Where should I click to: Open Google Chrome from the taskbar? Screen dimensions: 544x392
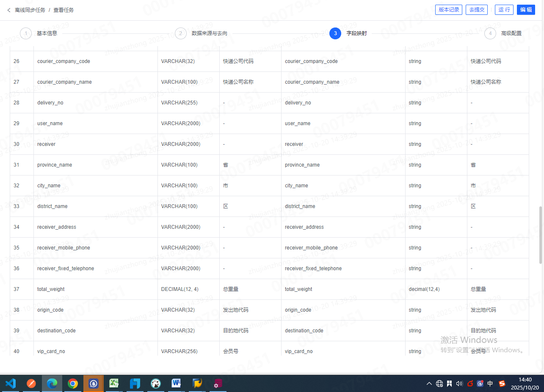pyautogui.click(x=73, y=384)
